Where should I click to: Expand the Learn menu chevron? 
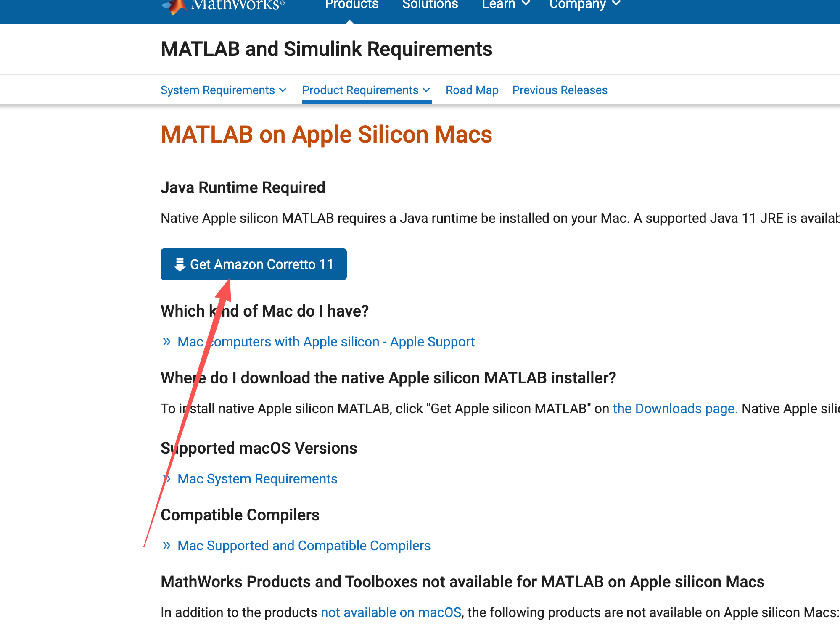coord(526,4)
